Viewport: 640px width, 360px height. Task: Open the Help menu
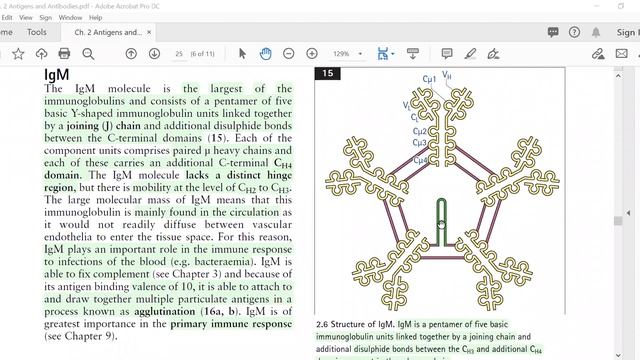click(x=96, y=18)
